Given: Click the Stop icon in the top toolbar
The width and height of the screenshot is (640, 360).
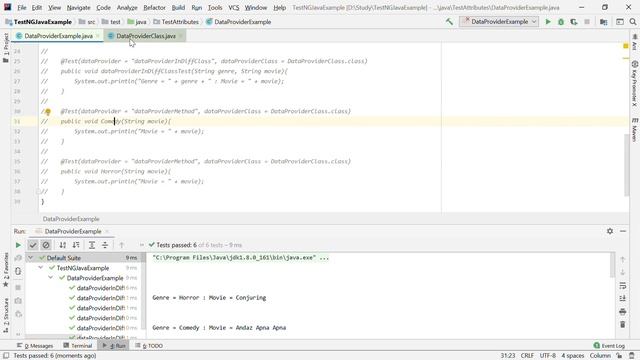Looking at the screenshot, I should coord(587,22).
